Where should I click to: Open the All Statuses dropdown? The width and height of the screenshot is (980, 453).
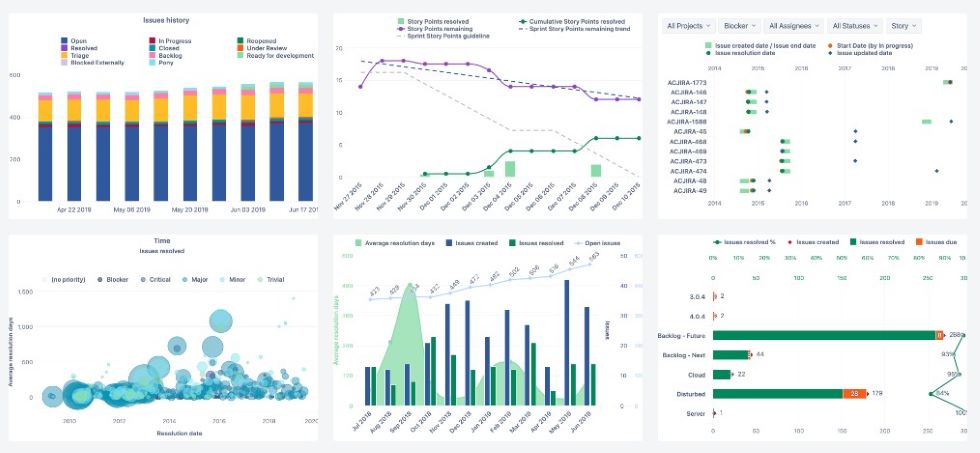[x=854, y=26]
